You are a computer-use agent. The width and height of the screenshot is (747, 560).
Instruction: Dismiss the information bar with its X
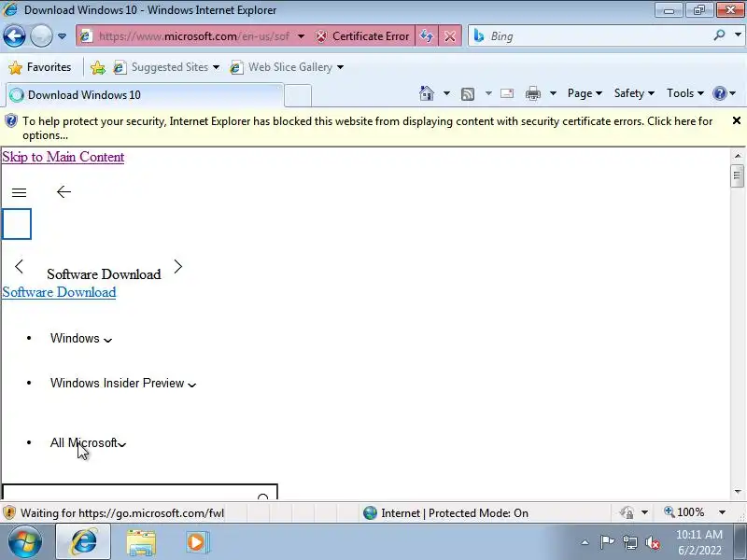[736, 121]
